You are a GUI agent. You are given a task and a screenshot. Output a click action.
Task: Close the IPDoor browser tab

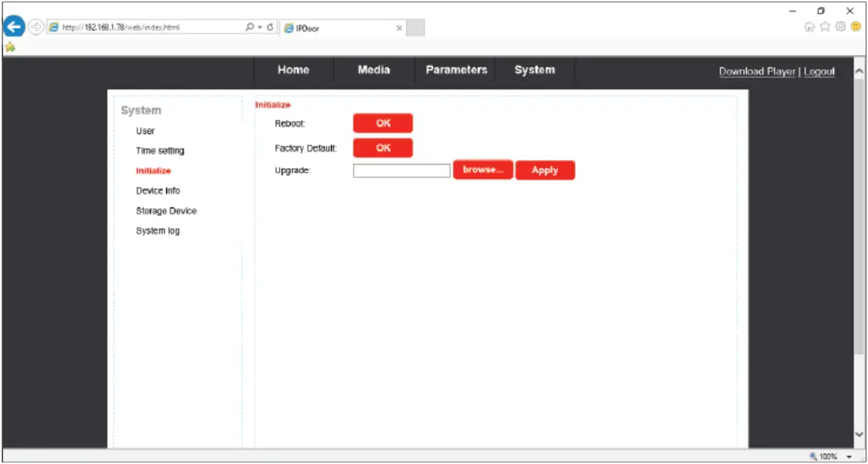(399, 29)
